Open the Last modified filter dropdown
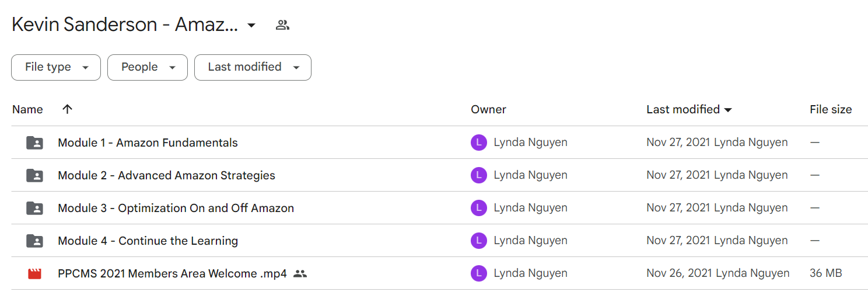Image resolution: width=868 pixels, height=302 pixels. click(253, 67)
